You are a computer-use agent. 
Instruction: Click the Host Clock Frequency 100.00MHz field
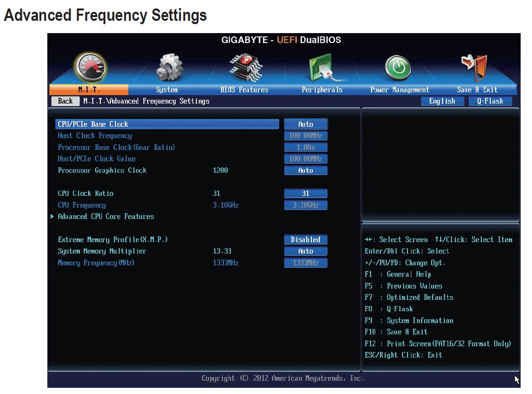click(306, 136)
